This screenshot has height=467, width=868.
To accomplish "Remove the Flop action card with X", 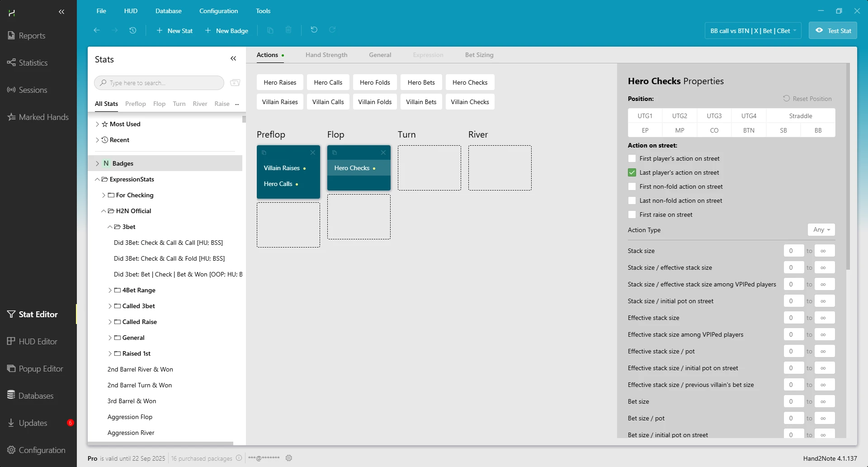I will (383, 153).
